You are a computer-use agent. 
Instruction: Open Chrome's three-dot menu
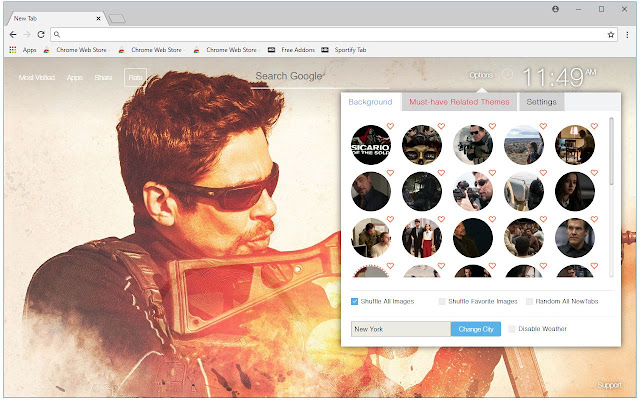(x=627, y=35)
